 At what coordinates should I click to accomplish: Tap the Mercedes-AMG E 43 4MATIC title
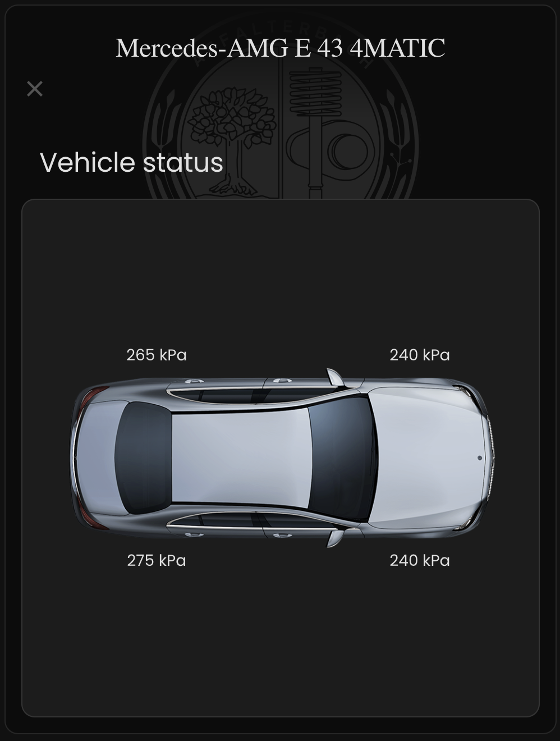280,48
